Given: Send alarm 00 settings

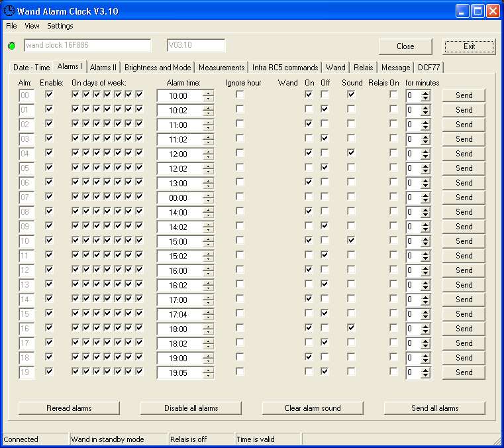Looking at the screenshot, I should (x=464, y=95).
